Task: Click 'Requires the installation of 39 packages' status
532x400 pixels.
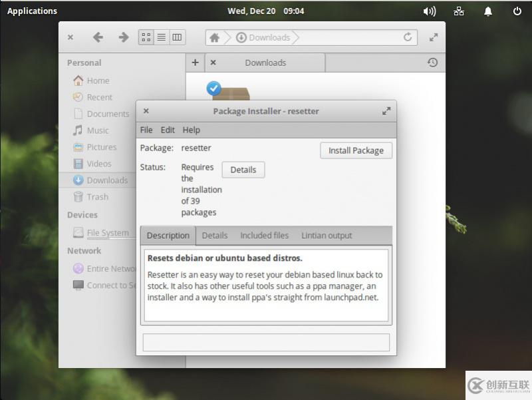Action: (201, 190)
